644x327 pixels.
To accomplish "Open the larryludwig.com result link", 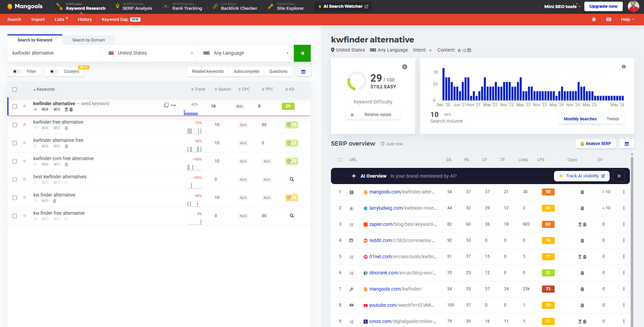I will click(x=403, y=208).
